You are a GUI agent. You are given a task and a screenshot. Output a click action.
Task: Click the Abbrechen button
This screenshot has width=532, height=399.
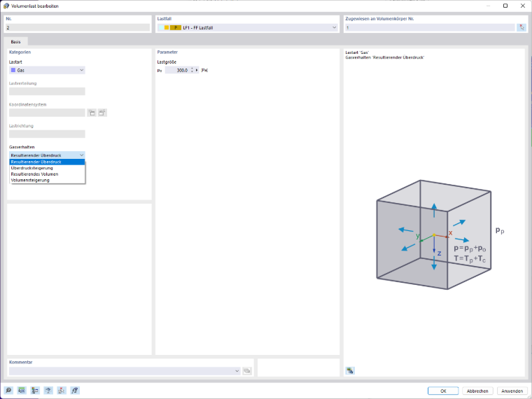click(x=477, y=391)
